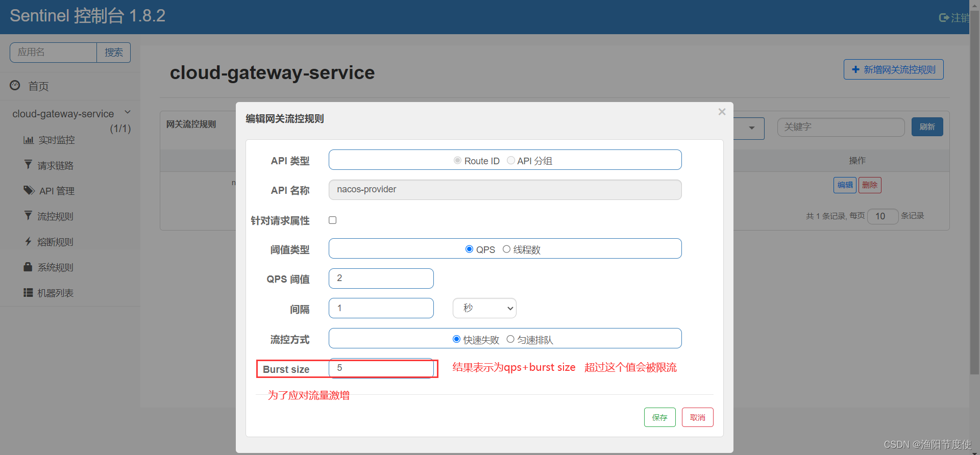
Task: Open 流控规则 menu item
Action: pyautogui.click(x=56, y=216)
